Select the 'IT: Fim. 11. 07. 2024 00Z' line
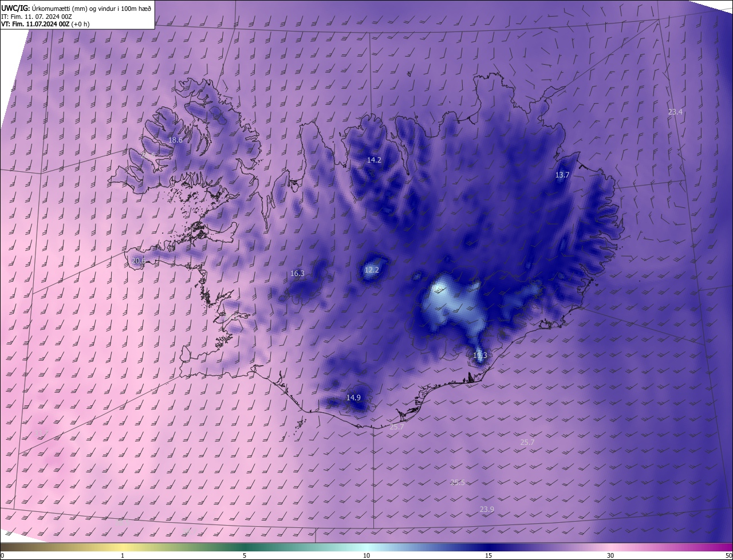Image resolution: width=733 pixels, height=560 pixels. 37,16
